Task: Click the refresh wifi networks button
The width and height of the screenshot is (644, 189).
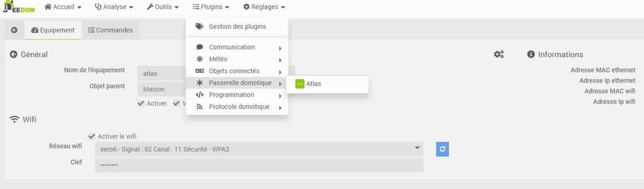Action: click(442, 149)
